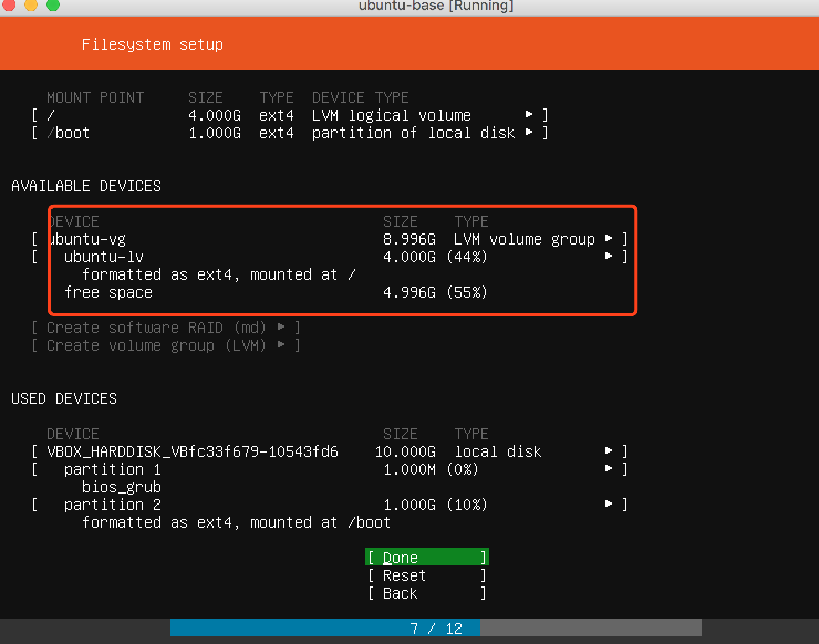Open ubuntu-vg volume group arrow menu
819x644 pixels.
pyautogui.click(x=609, y=238)
